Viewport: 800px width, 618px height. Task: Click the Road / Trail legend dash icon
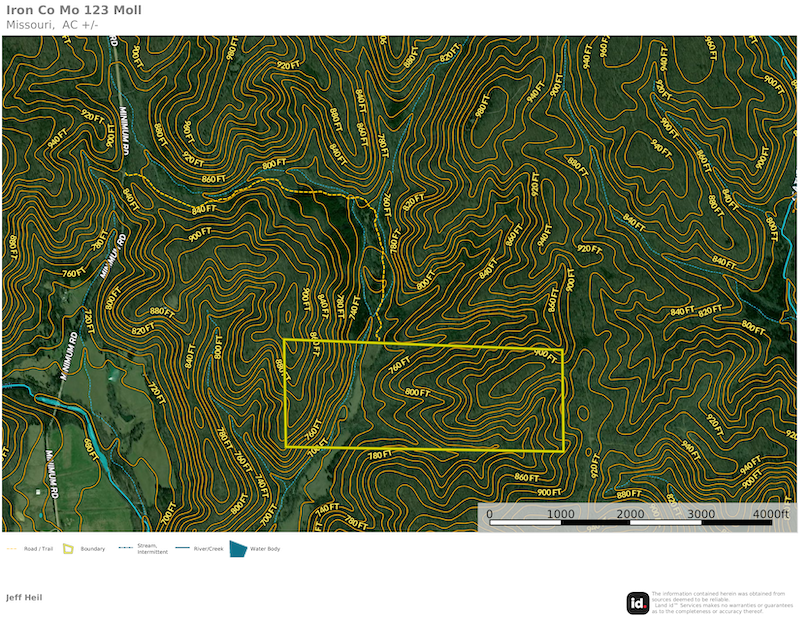pyautogui.click(x=12, y=549)
